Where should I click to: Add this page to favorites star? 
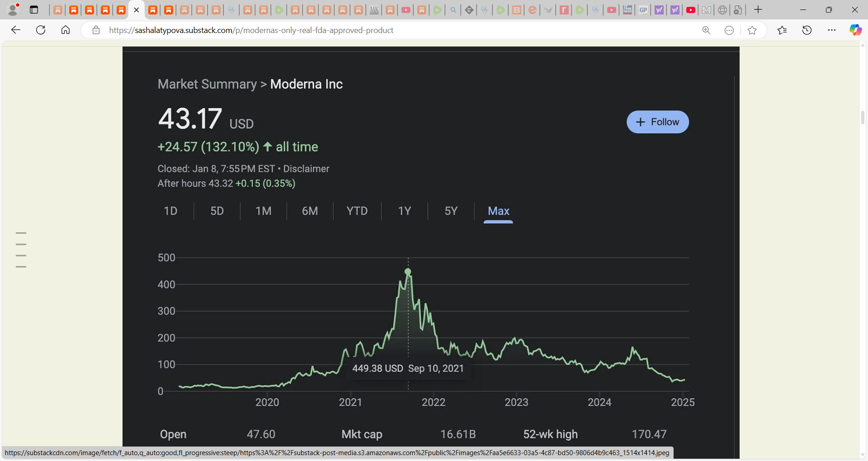752,30
